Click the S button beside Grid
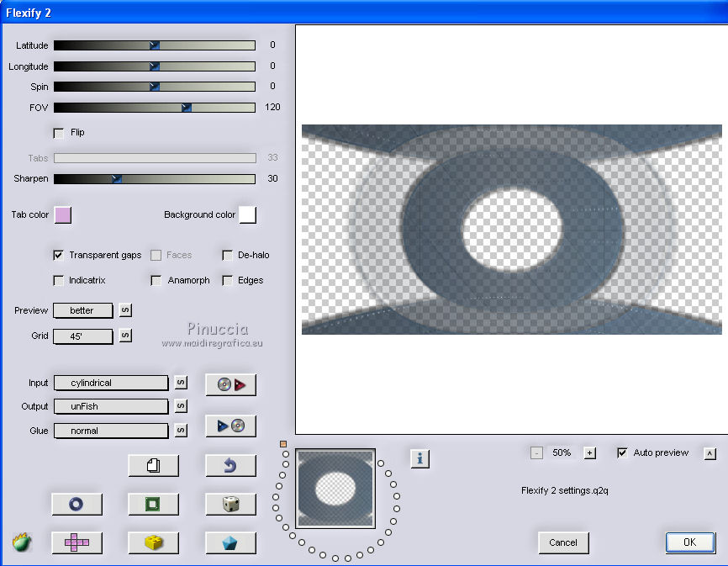This screenshot has height=566, width=728. point(125,336)
